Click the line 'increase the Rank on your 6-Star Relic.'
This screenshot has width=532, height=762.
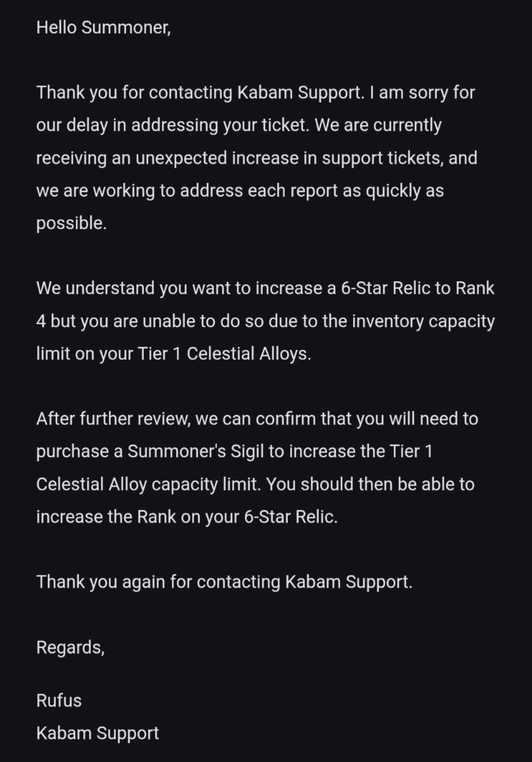tap(187, 516)
